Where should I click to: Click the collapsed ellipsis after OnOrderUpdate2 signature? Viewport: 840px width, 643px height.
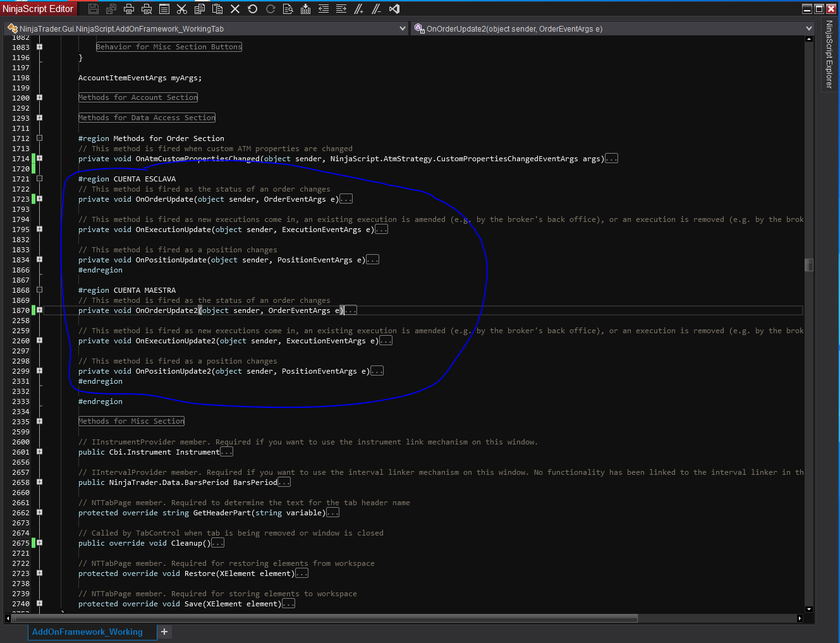[351, 310]
